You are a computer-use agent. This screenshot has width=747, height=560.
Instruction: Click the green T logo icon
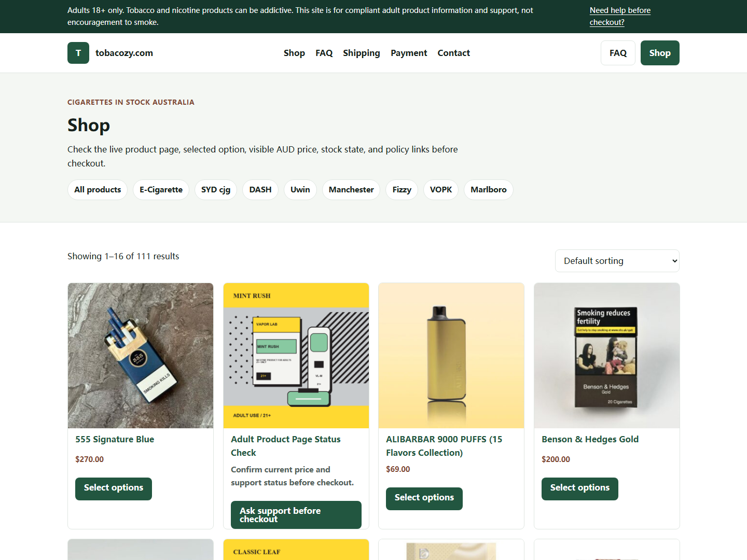point(78,53)
